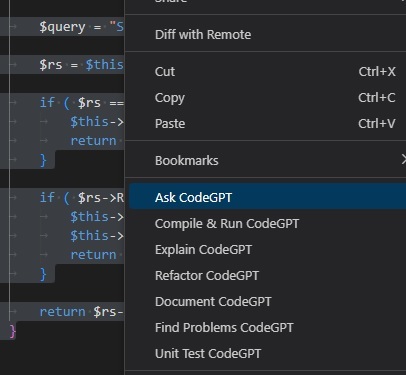The image size is (406, 375).
Task: Click the $rs = $this code line
Action: click(81, 65)
